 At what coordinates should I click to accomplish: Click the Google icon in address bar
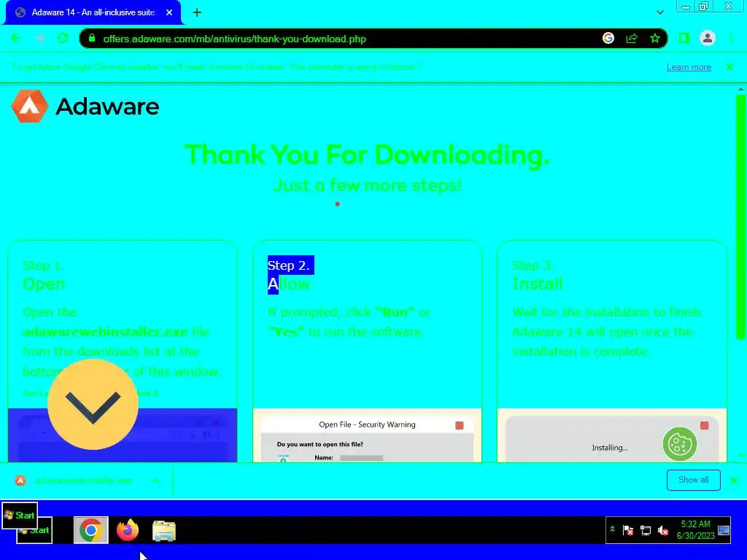(x=608, y=38)
